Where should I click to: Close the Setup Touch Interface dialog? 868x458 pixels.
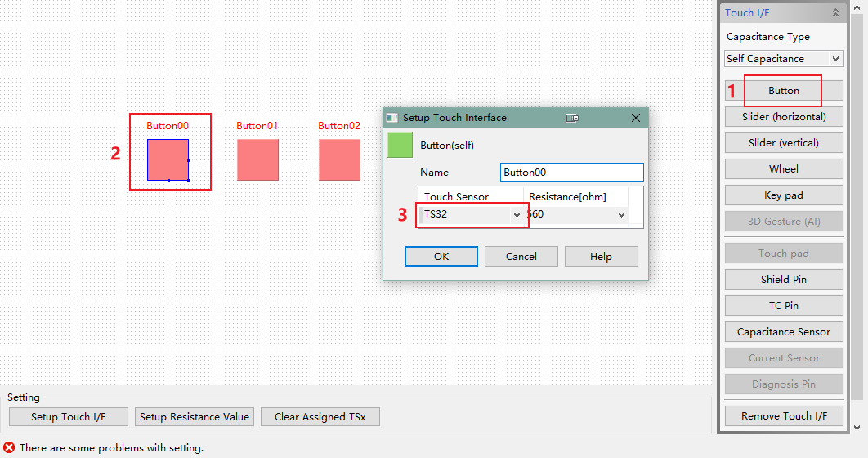(636, 118)
